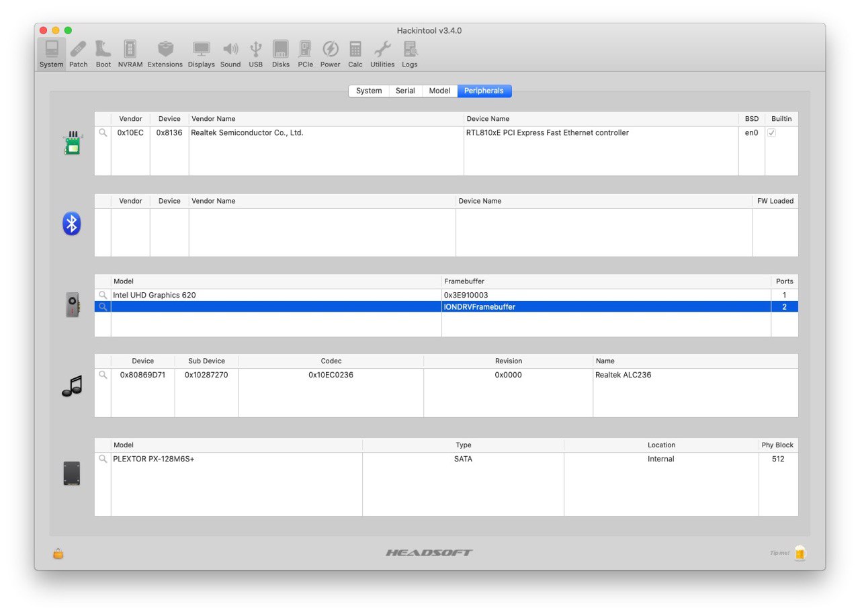Click the Internal location cell

tap(661, 459)
